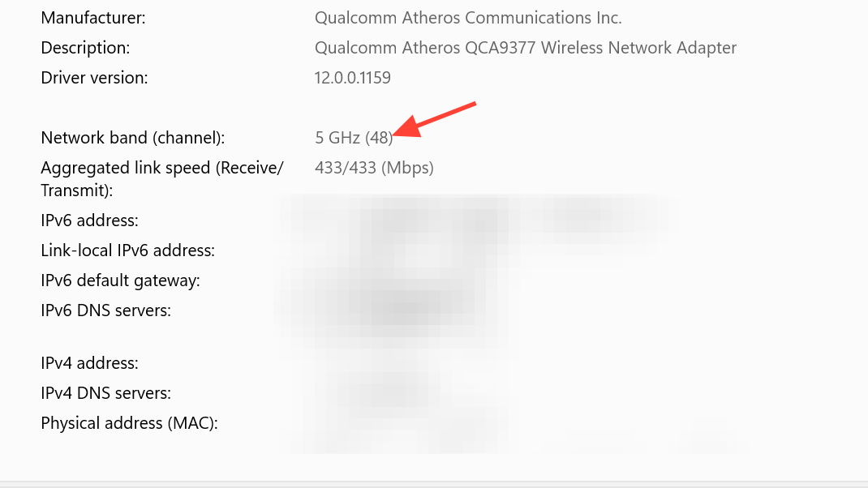Click the IPv4 address label
The image size is (868, 488).
coord(89,363)
